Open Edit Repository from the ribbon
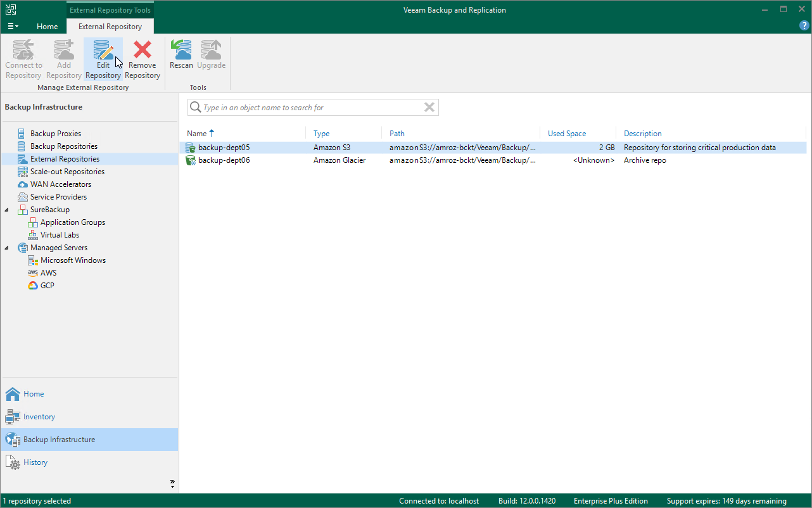 103,57
